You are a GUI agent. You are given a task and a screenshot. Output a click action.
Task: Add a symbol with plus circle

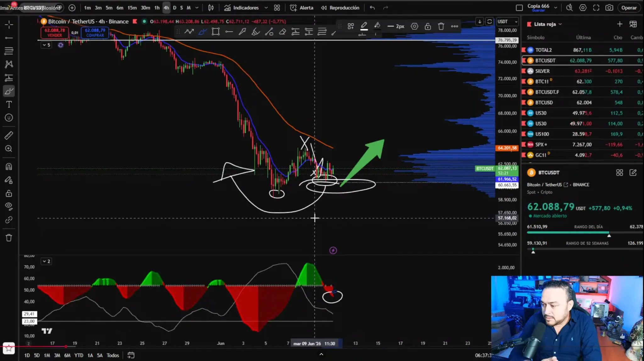click(72, 8)
